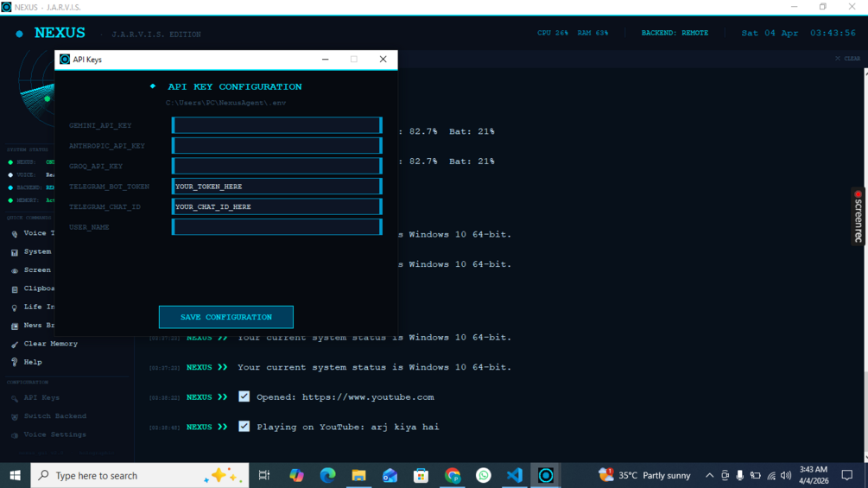The image size is (868, 488).
Task: Click the GROQ_API_KEY input field
Action: pos(276,166)
